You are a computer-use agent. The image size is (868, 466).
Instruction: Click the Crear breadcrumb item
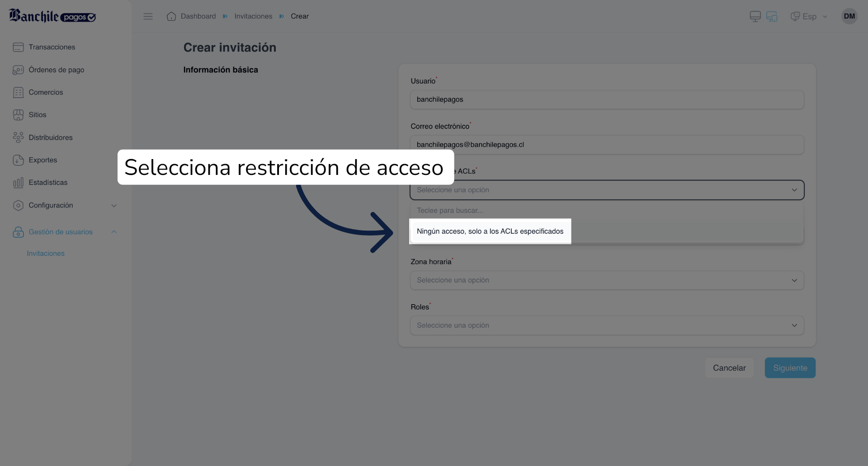pyautogui.click(x=300, y=16)
